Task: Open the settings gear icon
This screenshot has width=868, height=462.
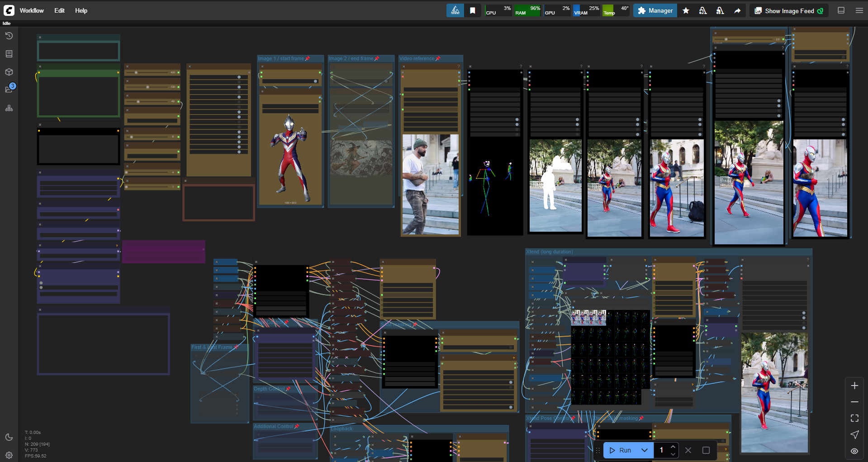Action: click(9, 455)
